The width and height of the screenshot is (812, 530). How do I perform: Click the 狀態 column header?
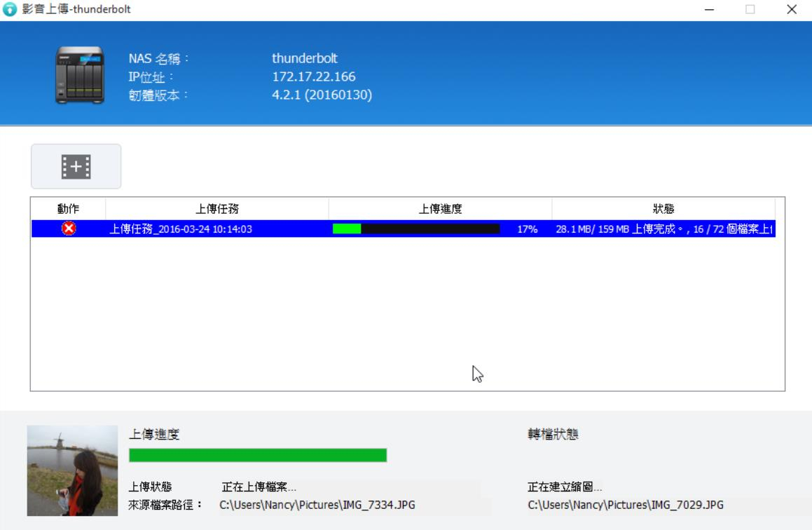tap(663, 209)
